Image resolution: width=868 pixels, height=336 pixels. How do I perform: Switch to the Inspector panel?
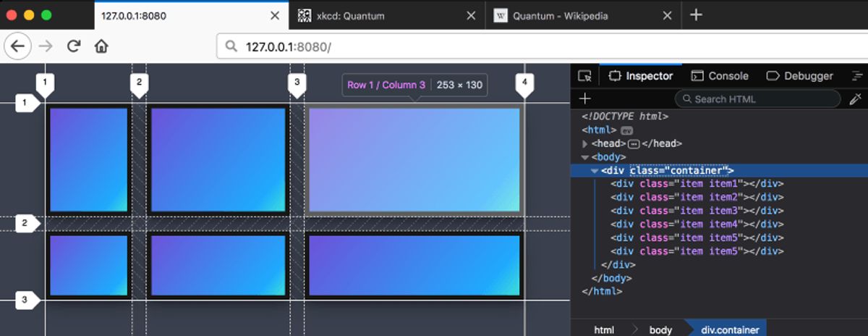(642, 76)
